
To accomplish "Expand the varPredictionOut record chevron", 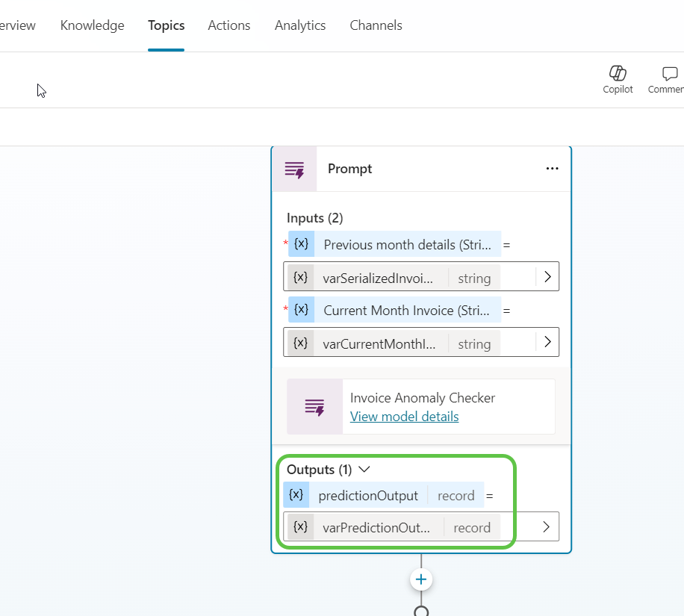I will pos(546,526).
